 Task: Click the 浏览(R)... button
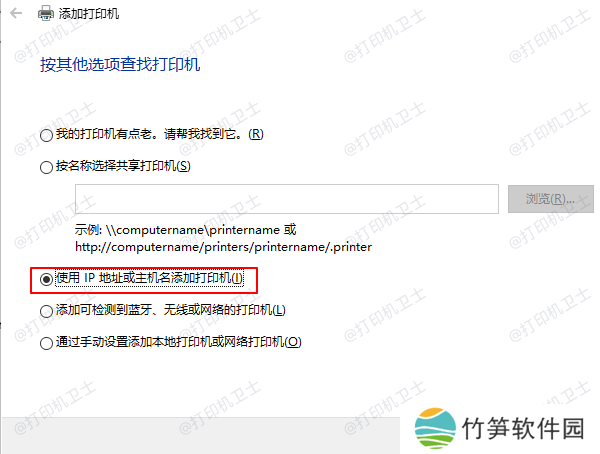coord(550,199)
